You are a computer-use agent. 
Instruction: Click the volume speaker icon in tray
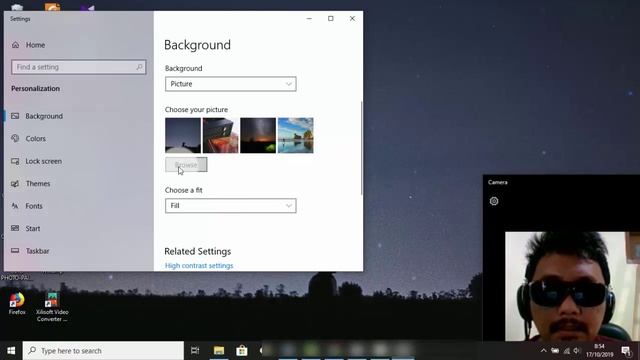(576, 351)
